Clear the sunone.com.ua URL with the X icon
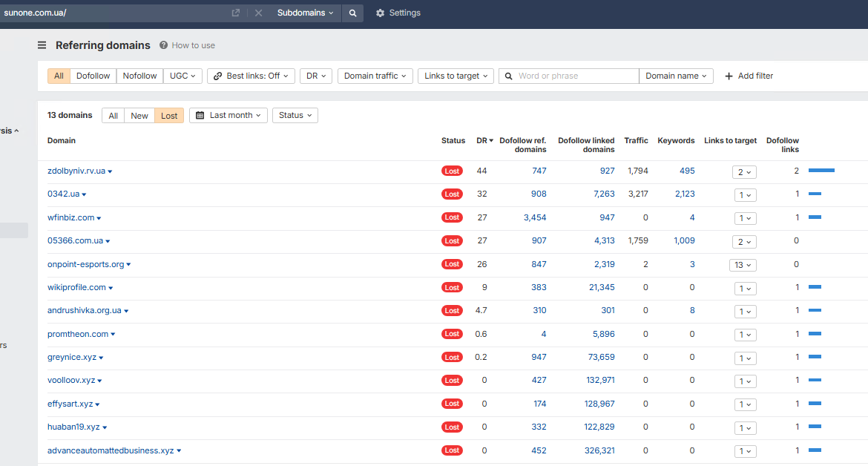 click(x=258, y=13)
